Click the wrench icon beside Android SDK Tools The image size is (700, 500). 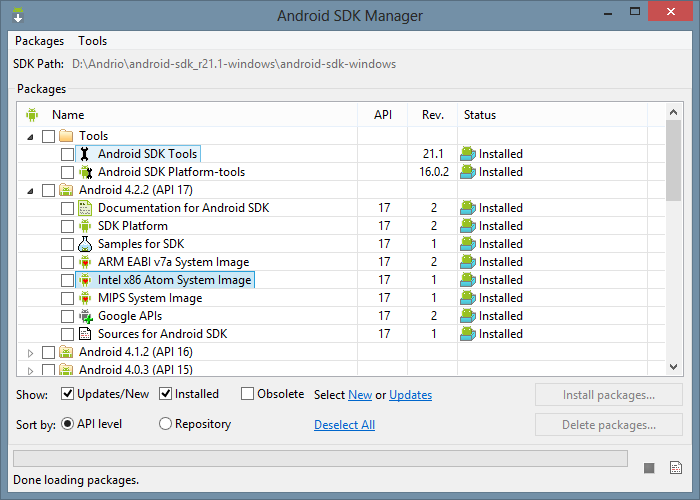(85, 154)
